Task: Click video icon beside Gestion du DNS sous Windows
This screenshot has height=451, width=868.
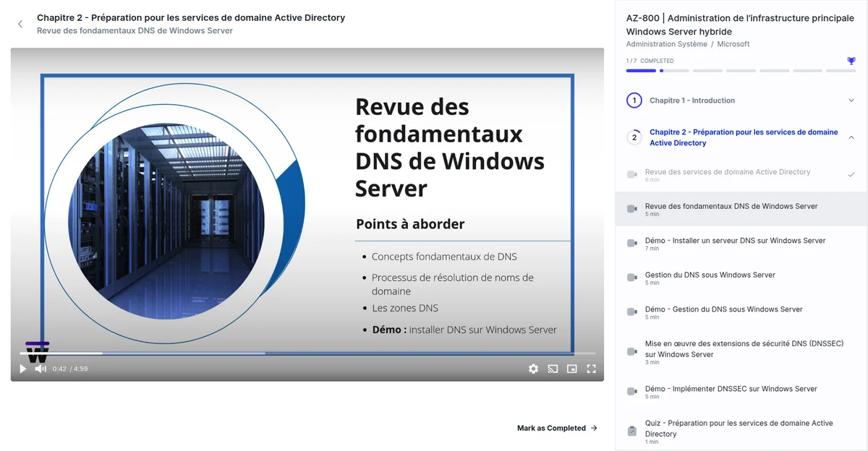Action: point(631,278)
